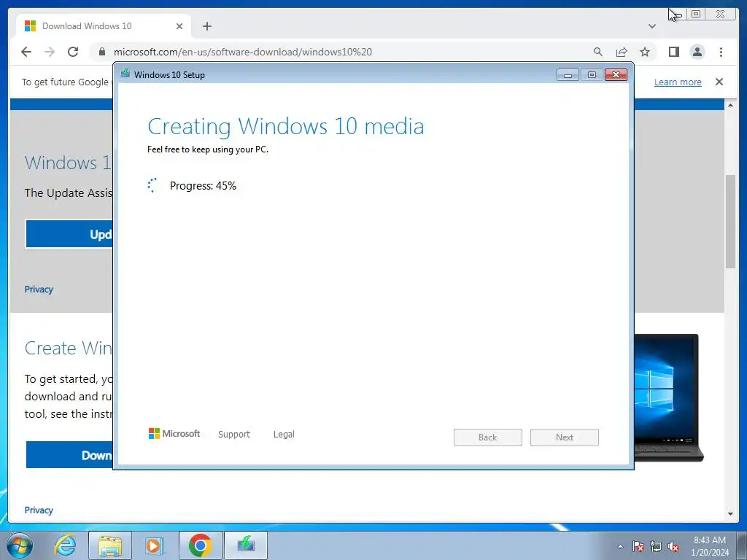747x560 pixels.
Task: Open Chrome profile avatar
Action: (x=697, y=52)
